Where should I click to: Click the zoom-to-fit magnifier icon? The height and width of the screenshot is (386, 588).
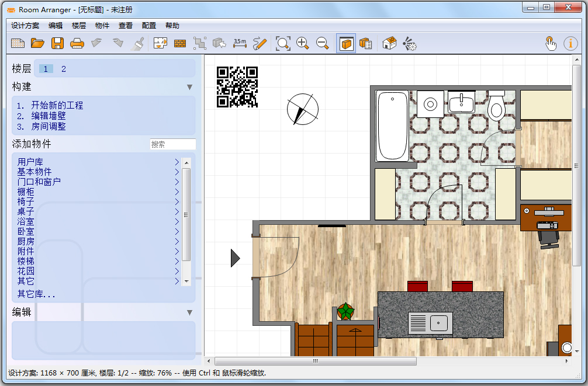pos(283,43)
